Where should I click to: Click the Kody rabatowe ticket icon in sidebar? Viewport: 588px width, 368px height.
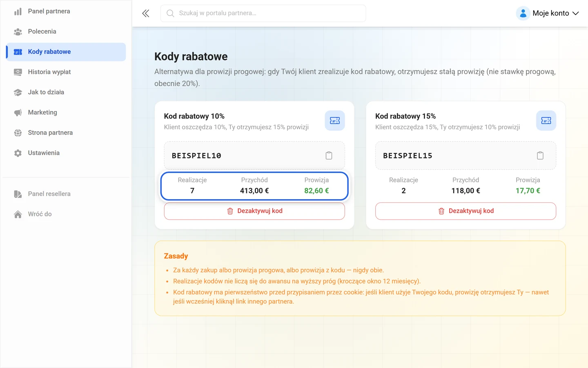pos(18,52)
